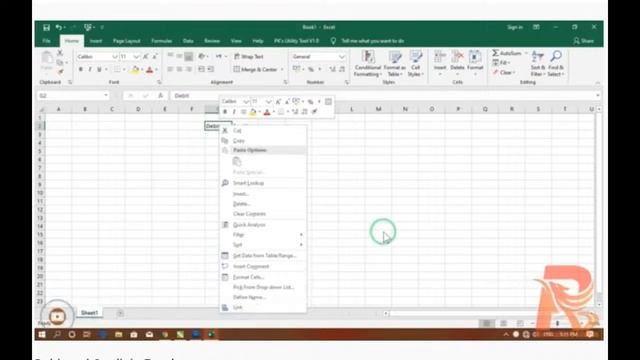Toggle Italic in ribbon Font group
This screenshot has height=360, width=640.
click(x=90, y=70)
